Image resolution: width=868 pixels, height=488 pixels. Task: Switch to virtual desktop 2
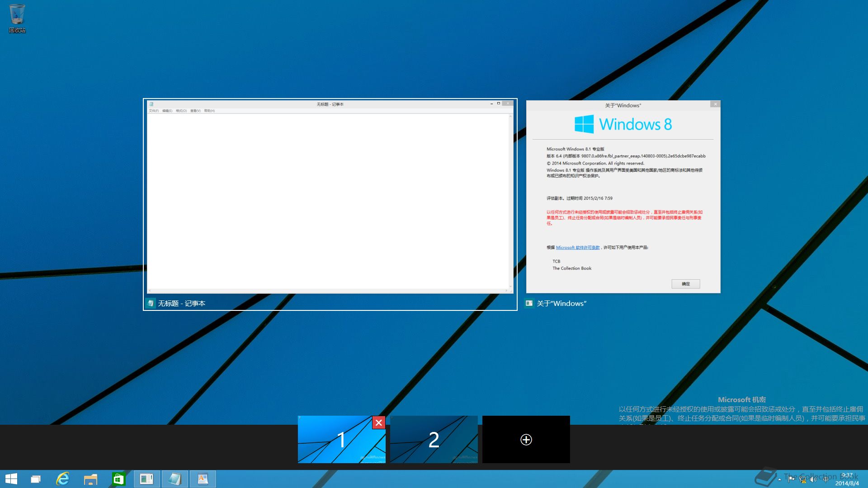[x=434, y=439]
